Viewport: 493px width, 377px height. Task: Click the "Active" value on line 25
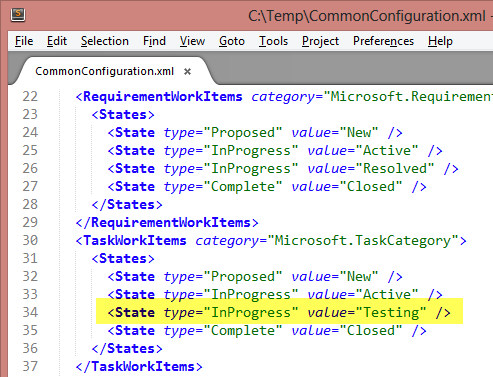pyautogui.click(x=387, y=151)
